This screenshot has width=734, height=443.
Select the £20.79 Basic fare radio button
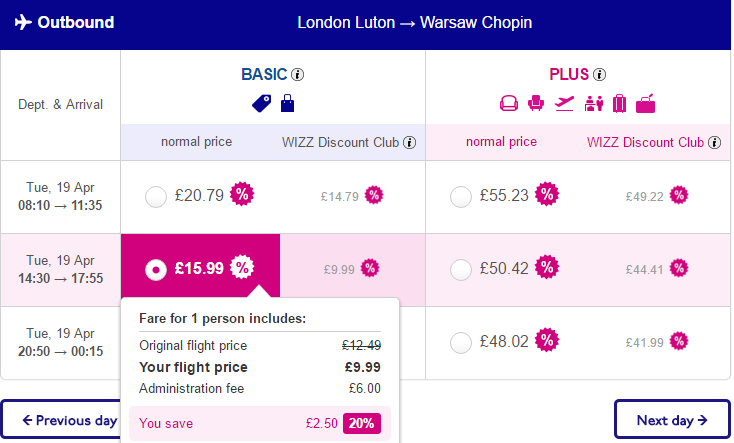point(156,197)
